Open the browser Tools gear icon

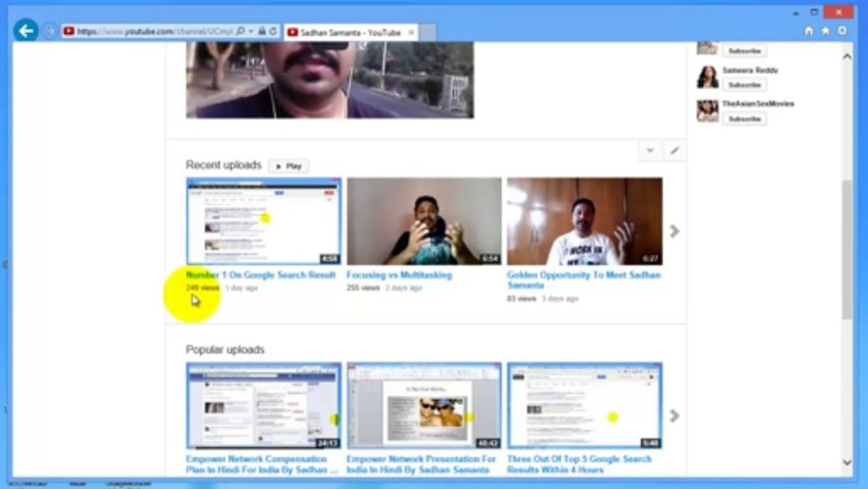[x=842, y=31]
